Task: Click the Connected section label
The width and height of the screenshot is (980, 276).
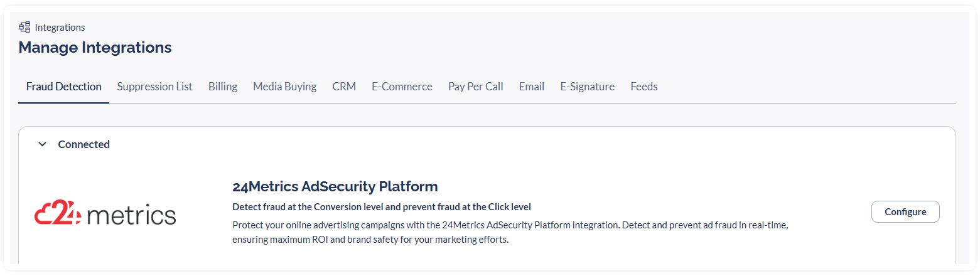Action: click(83, 144)
